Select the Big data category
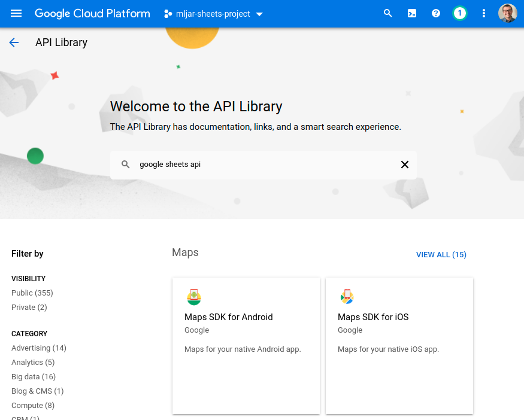 click(33, 376)
